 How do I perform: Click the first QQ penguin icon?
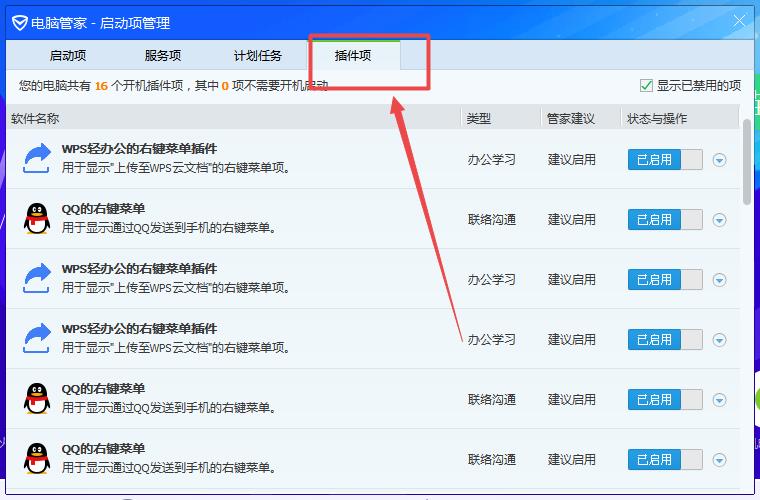[x=37, y=219]
